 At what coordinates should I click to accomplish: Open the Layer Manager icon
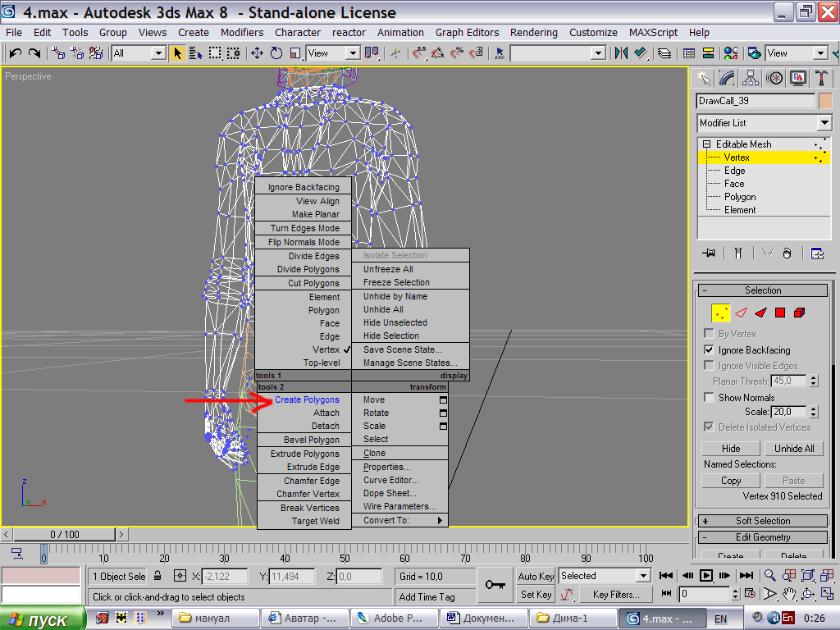tap(664, 53)
